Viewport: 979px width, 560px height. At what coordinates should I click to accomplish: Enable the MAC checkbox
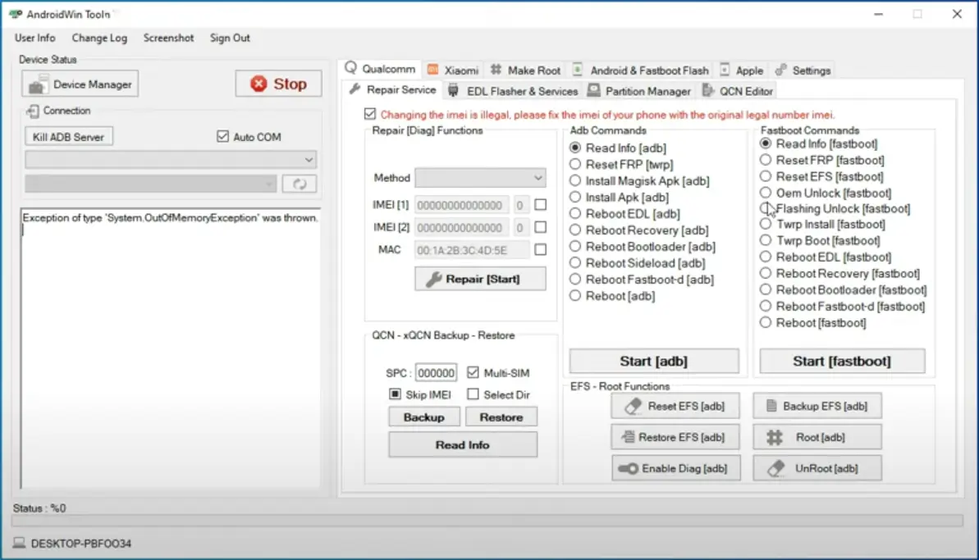(541, 249)
